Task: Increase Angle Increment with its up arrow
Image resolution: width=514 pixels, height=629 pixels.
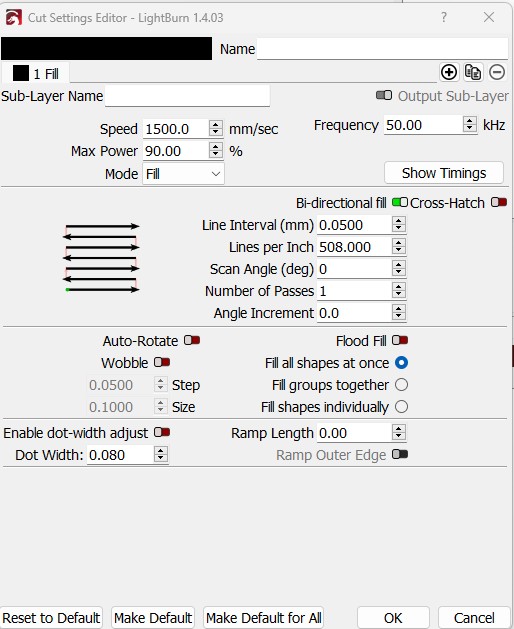Action: pos(398,308)
